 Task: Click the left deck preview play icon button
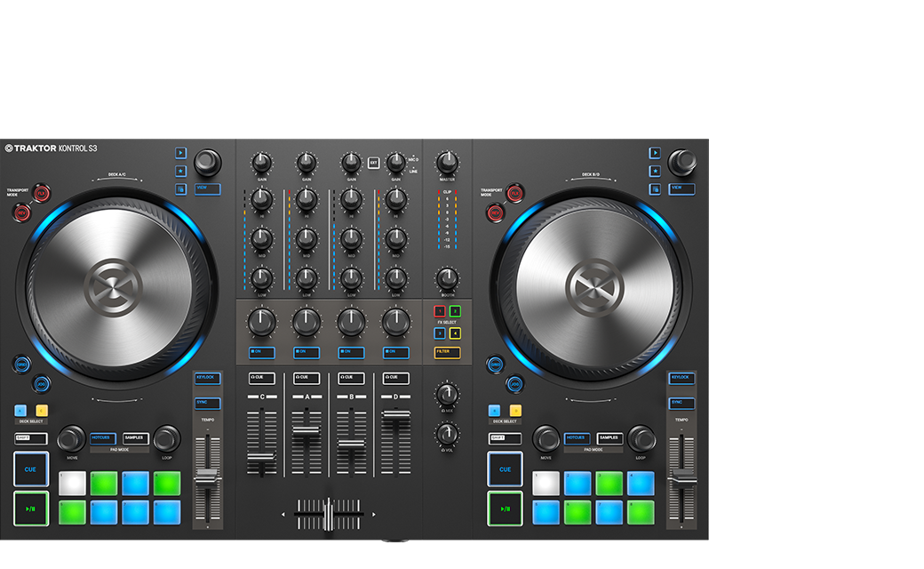pyautogui.click(x=181, y=153)
